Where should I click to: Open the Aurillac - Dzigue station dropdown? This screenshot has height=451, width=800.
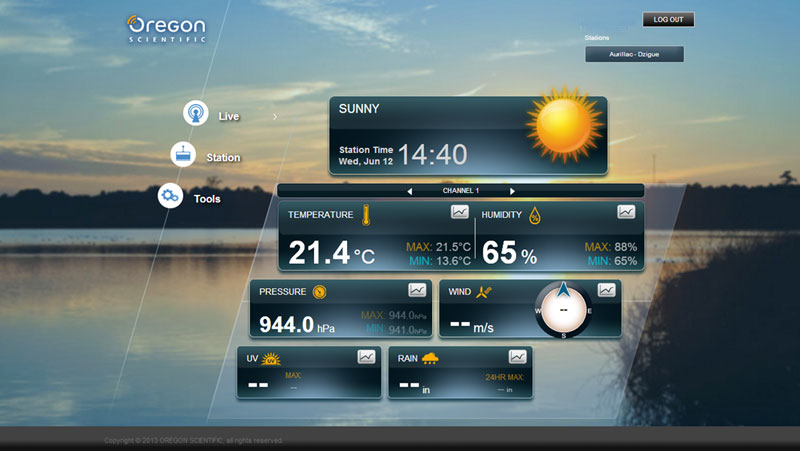[634, 54]
